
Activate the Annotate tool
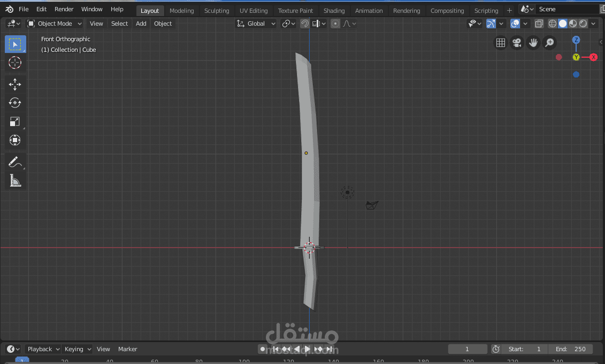[15, 161]
